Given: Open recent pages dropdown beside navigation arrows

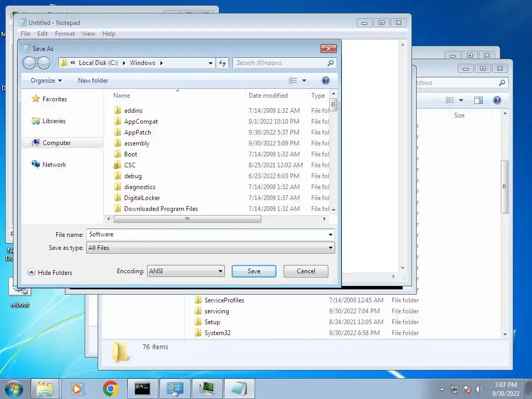Looking at the screenshot, I should (54, 63).
